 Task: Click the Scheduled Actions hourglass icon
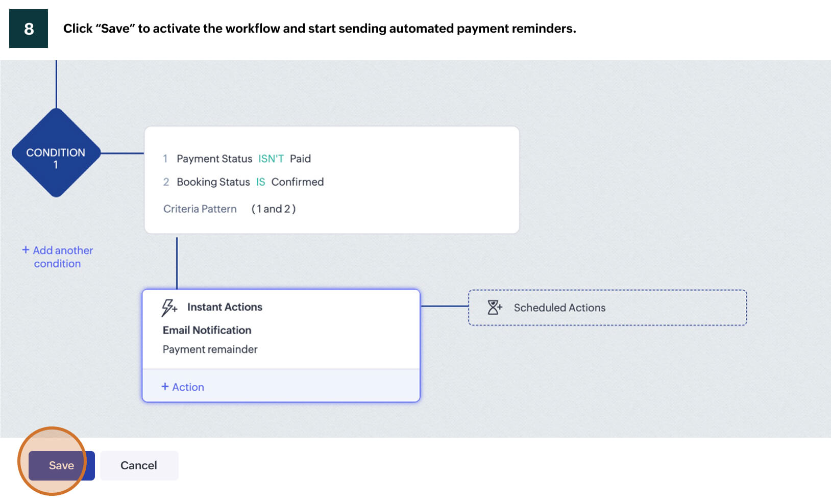[x=494, y=307]
